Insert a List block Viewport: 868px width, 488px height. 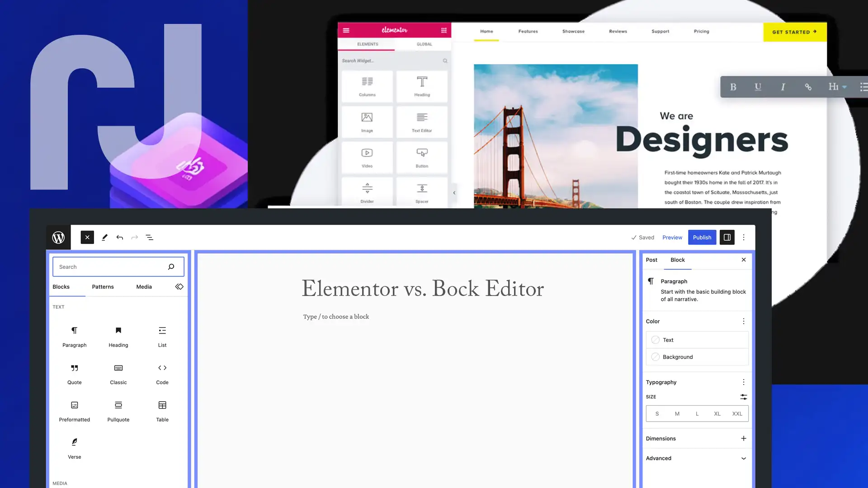coord(162,337)
